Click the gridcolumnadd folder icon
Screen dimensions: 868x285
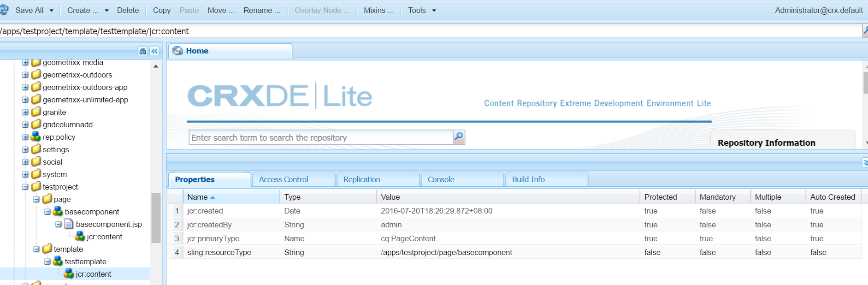36,124
